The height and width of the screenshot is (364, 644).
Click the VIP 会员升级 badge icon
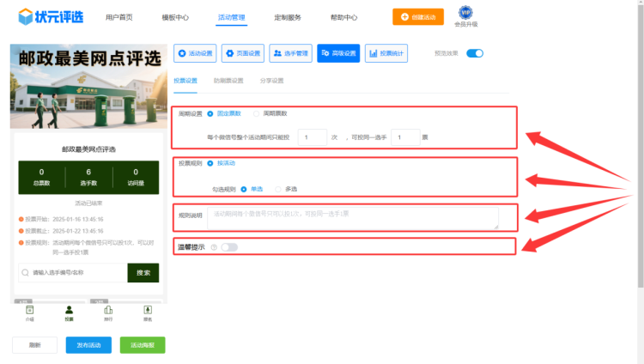465,12
